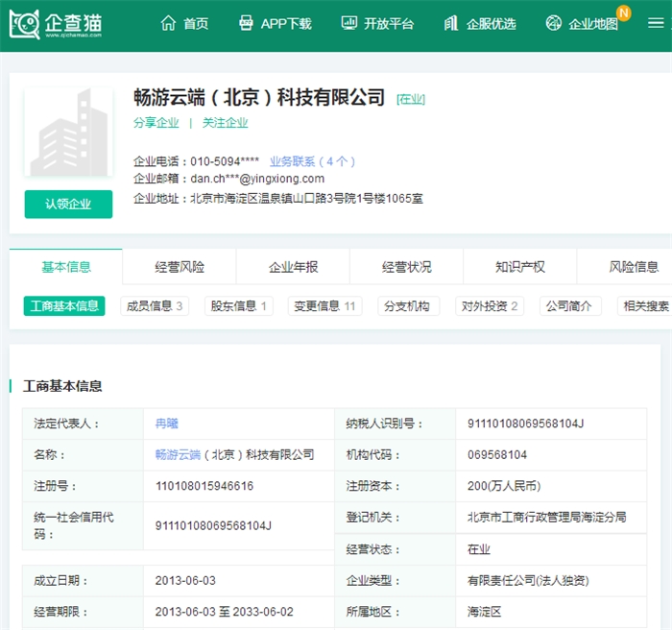Screen dimensions: 672x630
Task: Click legal representative name 冉曦
Action: point(167,424)
